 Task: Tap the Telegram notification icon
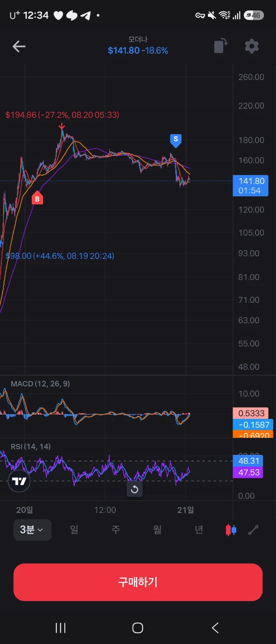[85, 16]
